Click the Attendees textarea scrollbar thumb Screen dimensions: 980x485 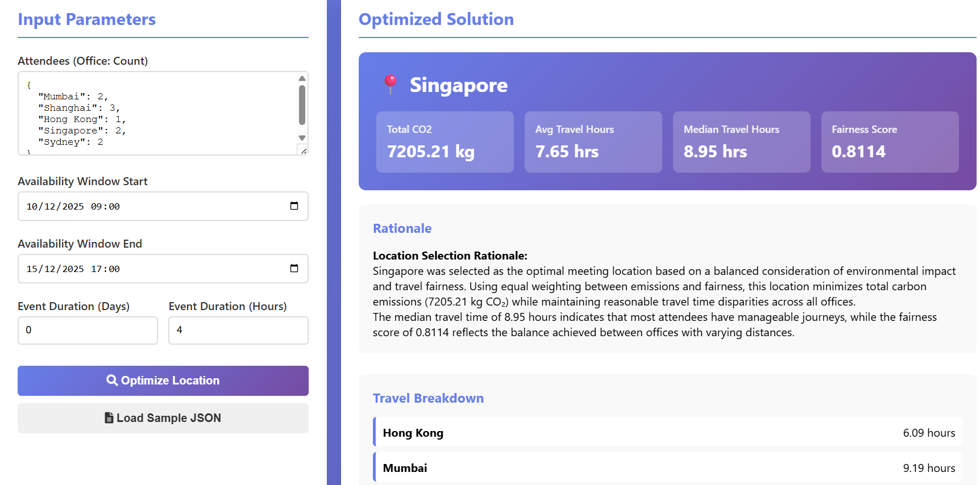(x=302, y=105)
